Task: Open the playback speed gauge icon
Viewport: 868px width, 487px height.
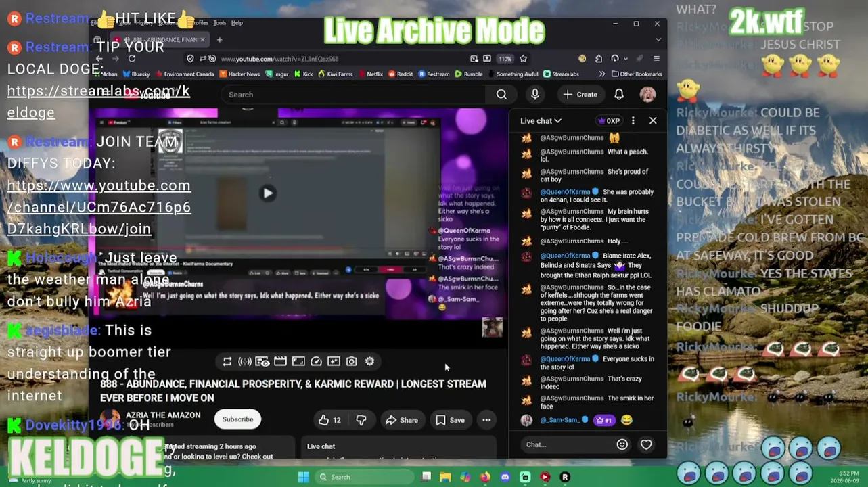Action: (x=316, y=362)
